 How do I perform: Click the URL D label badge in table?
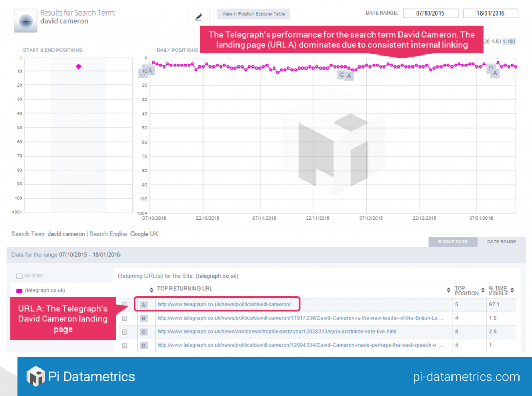[x=144, y=345]
